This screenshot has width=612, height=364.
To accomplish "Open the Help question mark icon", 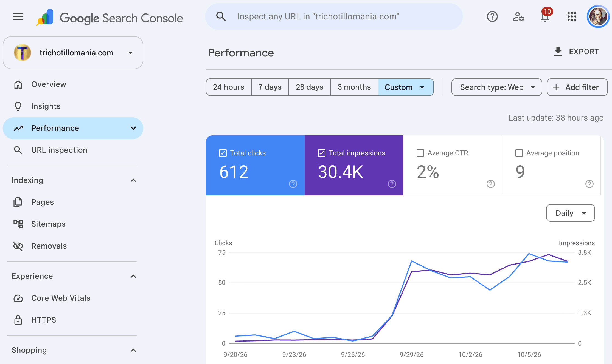I will [x=492, y=16].
